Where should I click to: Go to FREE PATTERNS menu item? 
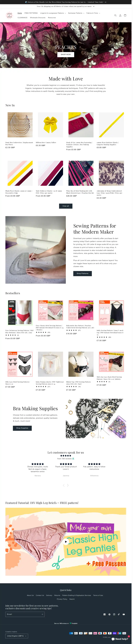(x=31, y=13)
